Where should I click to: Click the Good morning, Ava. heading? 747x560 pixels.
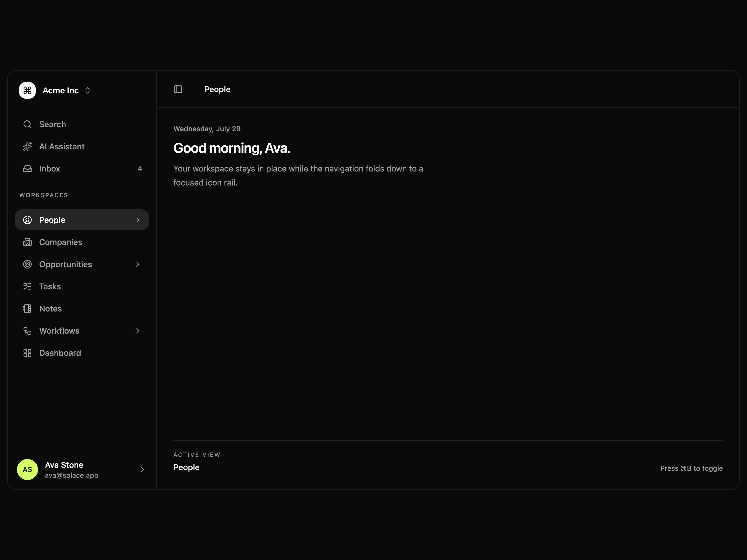click(232, 148)
